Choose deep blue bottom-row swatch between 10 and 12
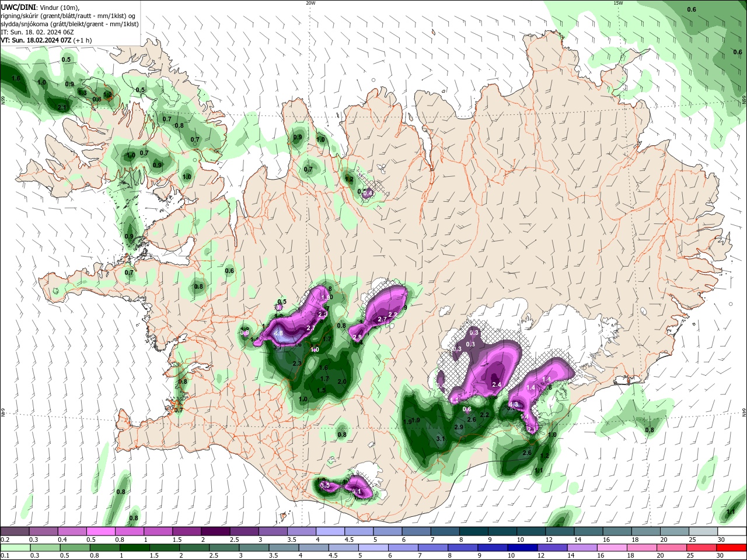The width and height of the screenshot is (747, 560). pyautogui.click(x=522, y=547)
